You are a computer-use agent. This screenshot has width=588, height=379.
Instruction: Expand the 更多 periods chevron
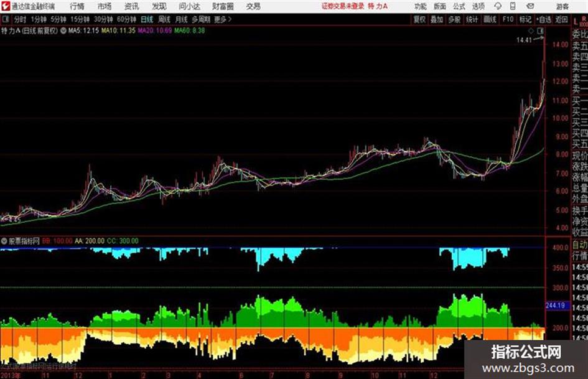point(230,19)
